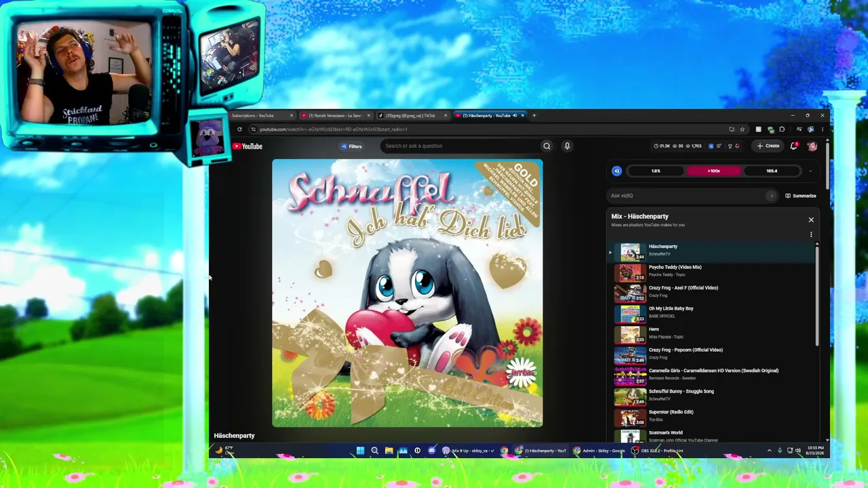Show hidden system tray icons

click(769, 451)
